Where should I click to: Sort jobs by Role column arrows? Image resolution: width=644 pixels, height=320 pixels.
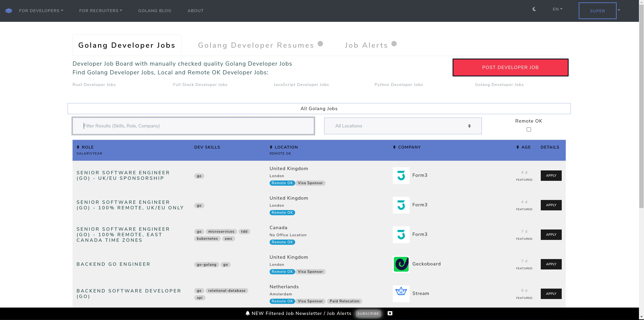[x=78, y=147]
